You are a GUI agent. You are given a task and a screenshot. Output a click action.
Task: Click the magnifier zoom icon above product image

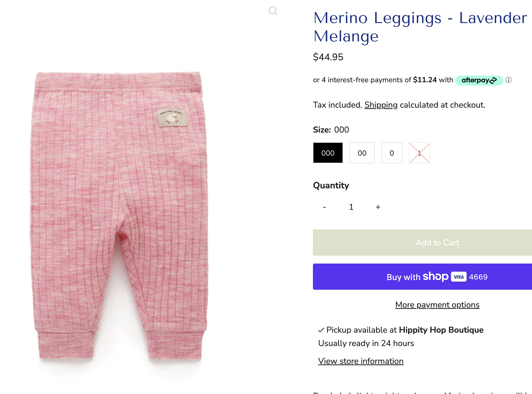pos(273,11)
